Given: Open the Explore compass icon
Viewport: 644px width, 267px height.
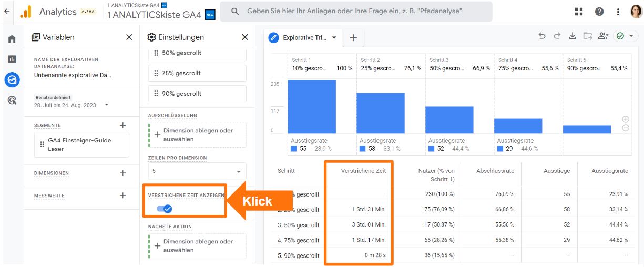Looking at the screenshot, I should tap(12, 80).
